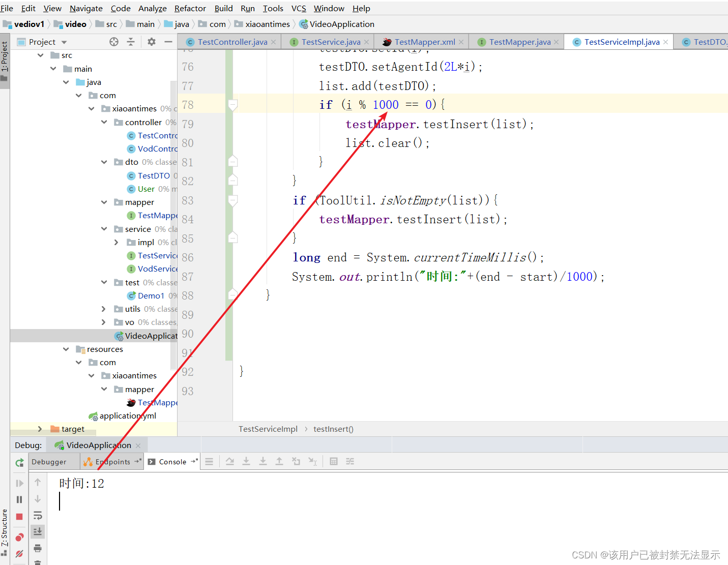Click the 1: Project side stripe
The image size is (728, 565).
tap(5, 61)
